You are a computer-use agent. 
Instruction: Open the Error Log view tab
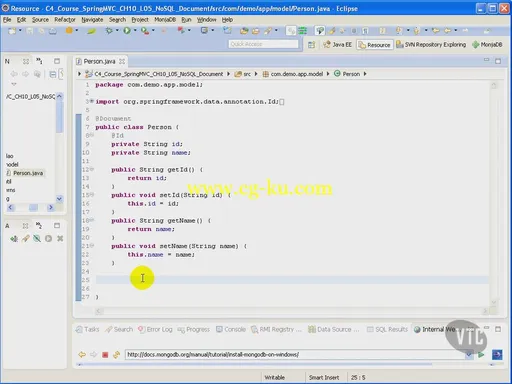tap(155, 329)
